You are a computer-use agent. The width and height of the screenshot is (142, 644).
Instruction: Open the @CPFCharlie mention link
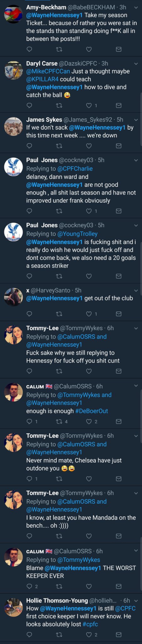pos(75,169)
